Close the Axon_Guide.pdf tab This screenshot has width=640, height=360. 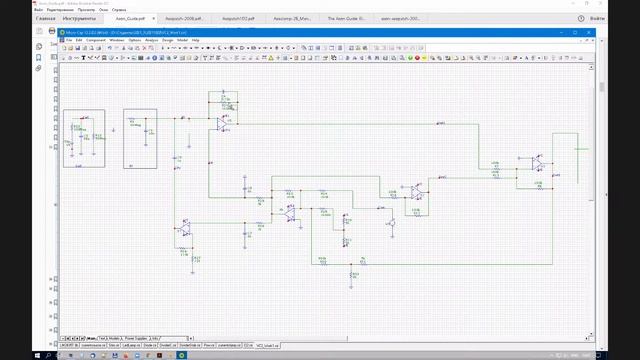tap(153, 18)
